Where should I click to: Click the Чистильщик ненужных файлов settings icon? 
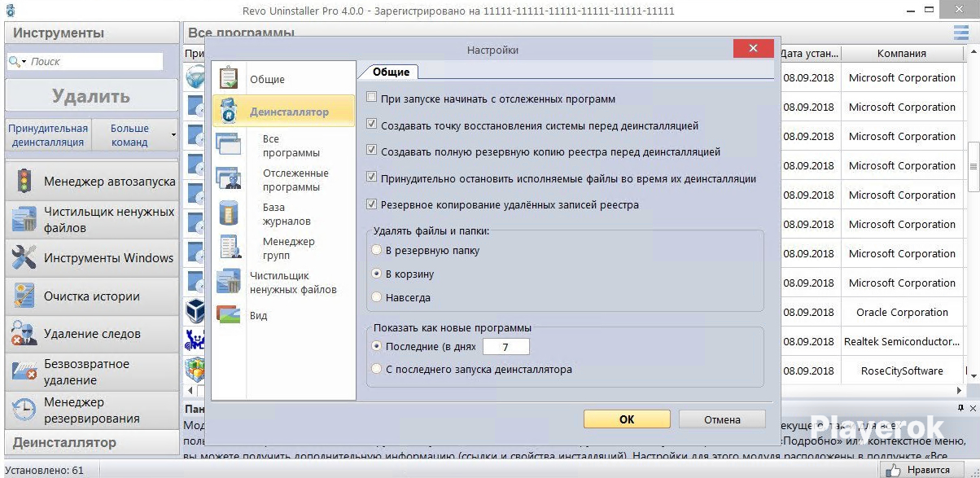[229, 282]
